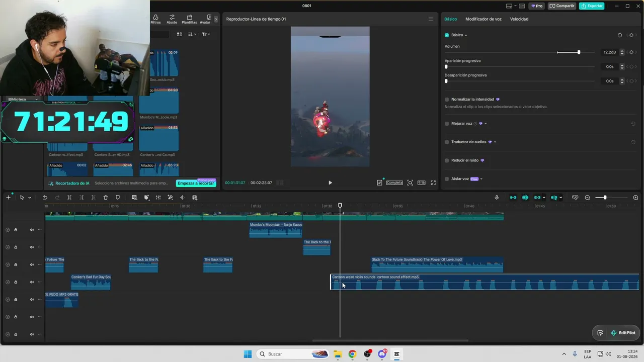The width and height of the screenshot is (644, 362).
Task: Toggle main track magnet
Action: [513, 198]
